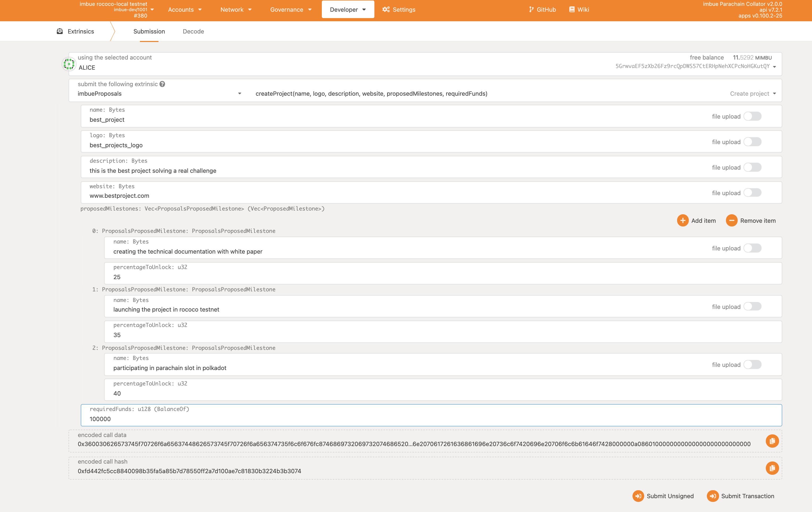Enable file upload for logo field
Screen dimensions: 812x512
click(752, 142)
